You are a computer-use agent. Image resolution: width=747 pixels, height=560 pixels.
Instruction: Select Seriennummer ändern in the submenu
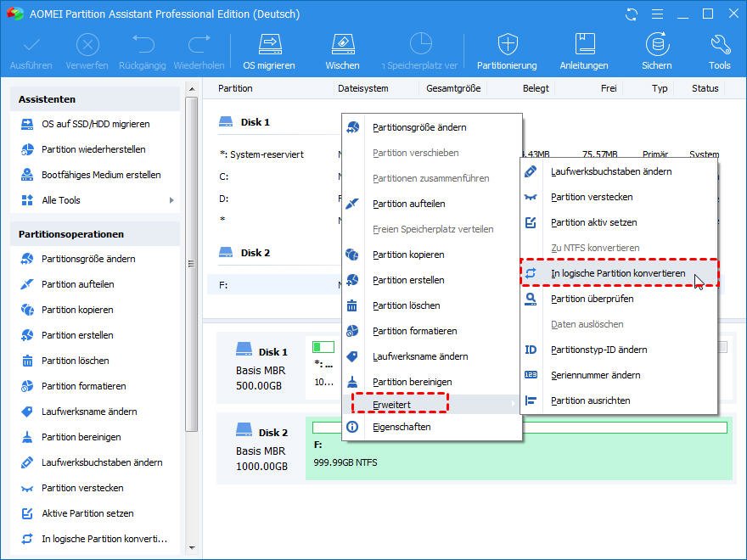[620, 375]
